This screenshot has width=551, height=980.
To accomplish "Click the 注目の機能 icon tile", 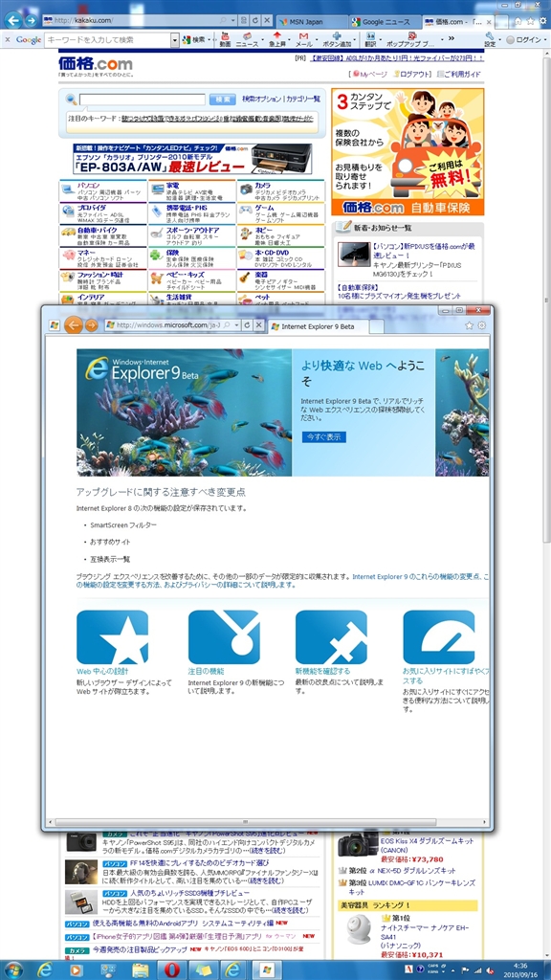I will [x=224, y=636].
